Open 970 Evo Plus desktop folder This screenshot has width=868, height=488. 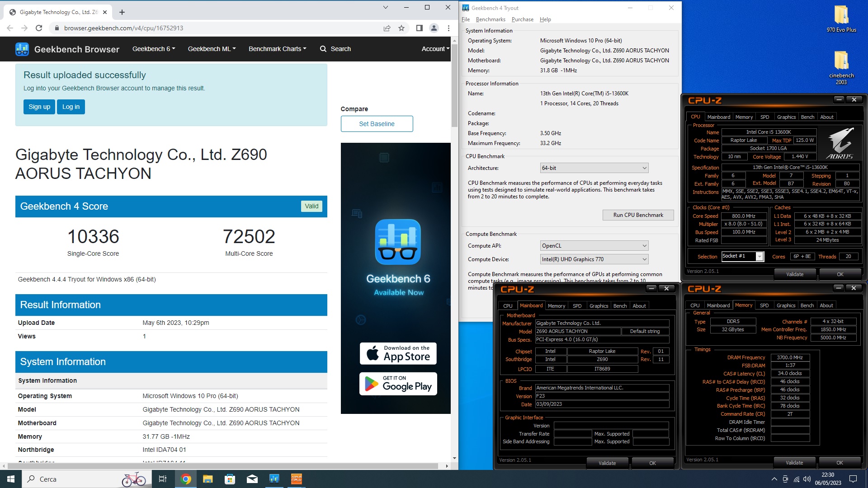(x=841, y=19)
